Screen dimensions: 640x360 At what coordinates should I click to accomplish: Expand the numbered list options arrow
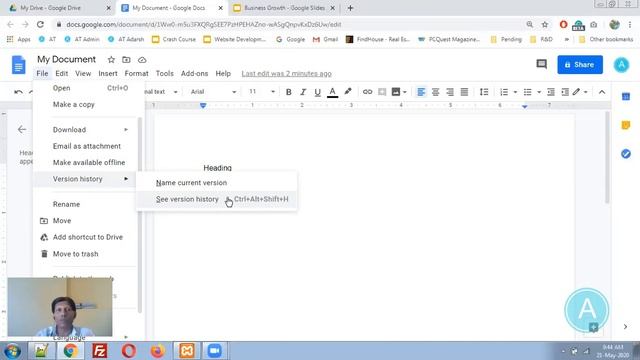515,92
